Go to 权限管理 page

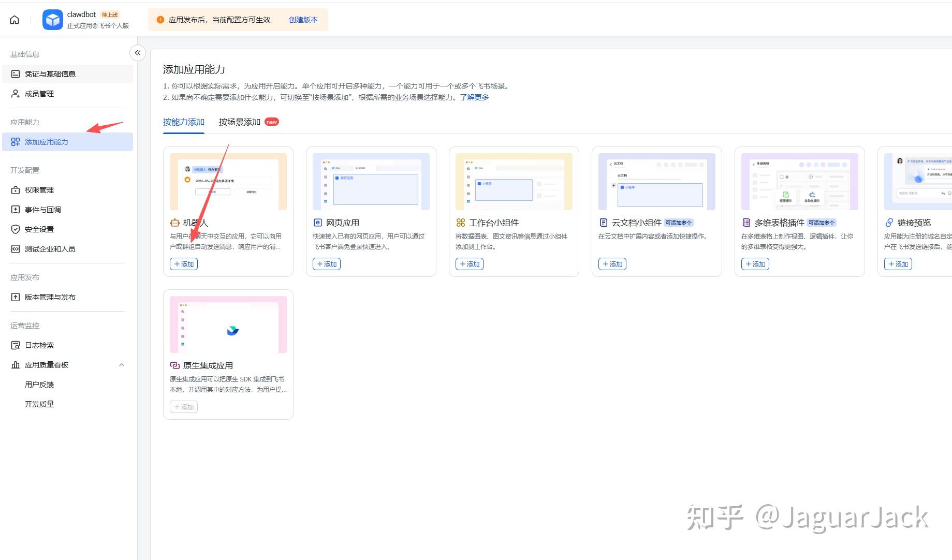pos(67,190)
